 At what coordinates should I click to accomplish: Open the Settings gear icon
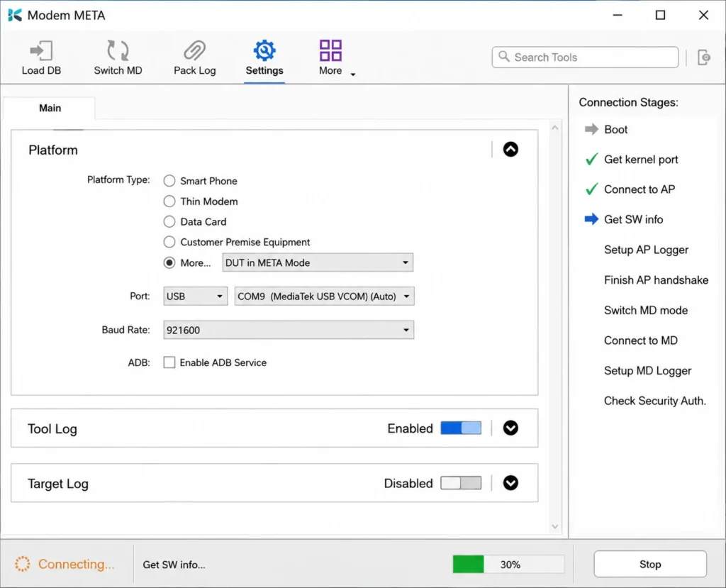pyautogui.click(x=264, y=50)
